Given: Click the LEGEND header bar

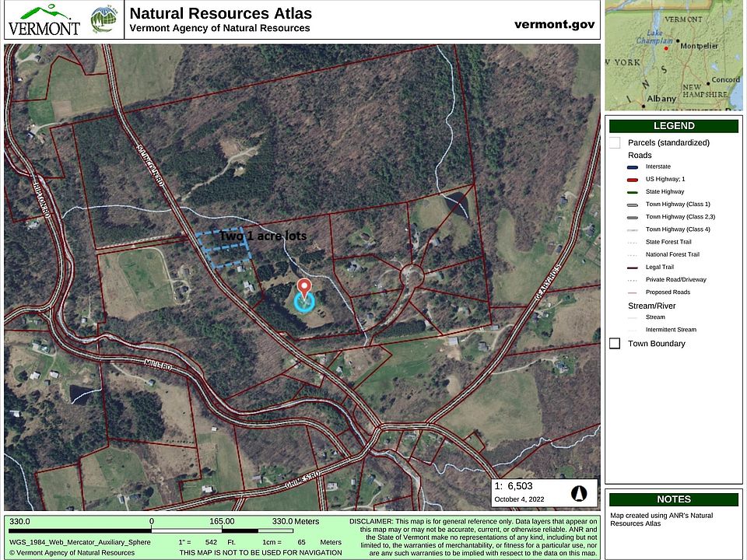Looking at the screenshot, I should [x=674, y=126].
